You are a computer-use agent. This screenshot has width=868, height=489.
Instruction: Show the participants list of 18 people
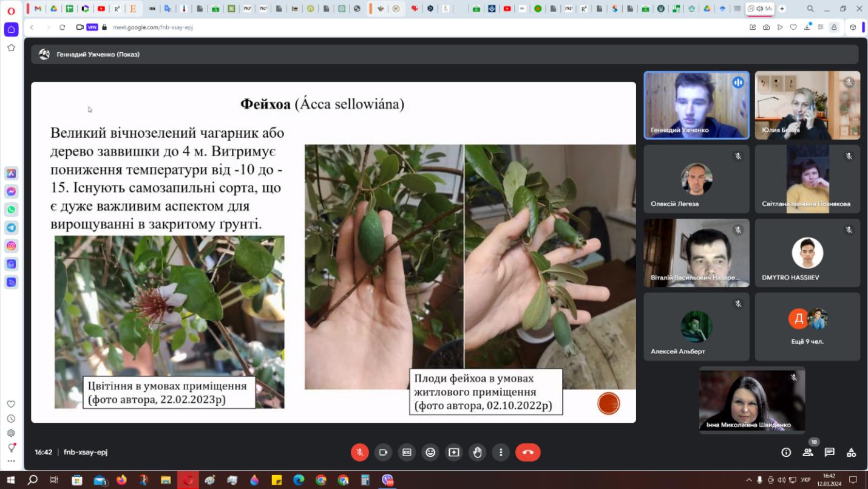[x=808, y=452]
